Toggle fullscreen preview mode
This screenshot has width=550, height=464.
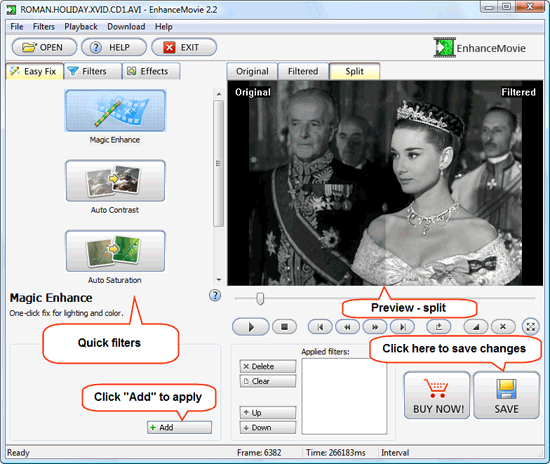531,327
